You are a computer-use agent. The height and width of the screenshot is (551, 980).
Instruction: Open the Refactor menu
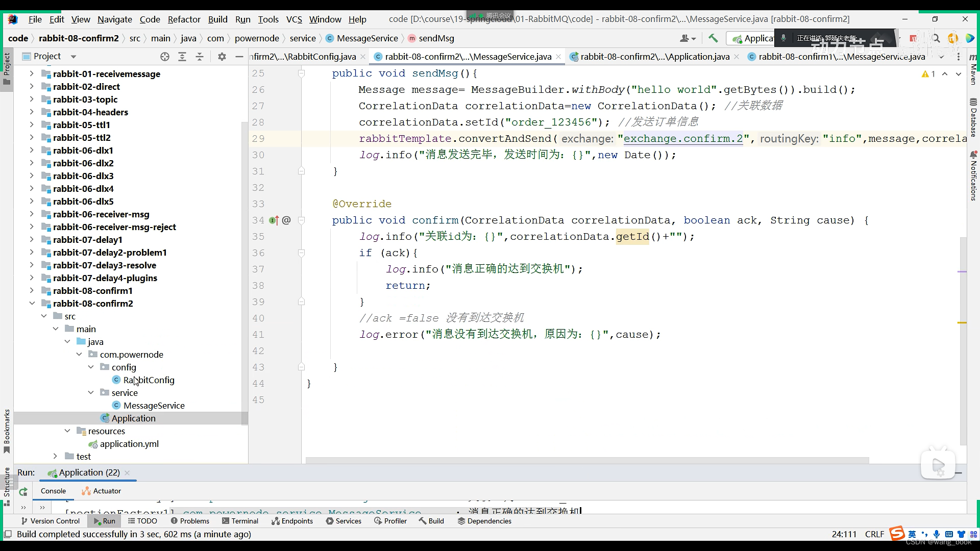[184, 19]
